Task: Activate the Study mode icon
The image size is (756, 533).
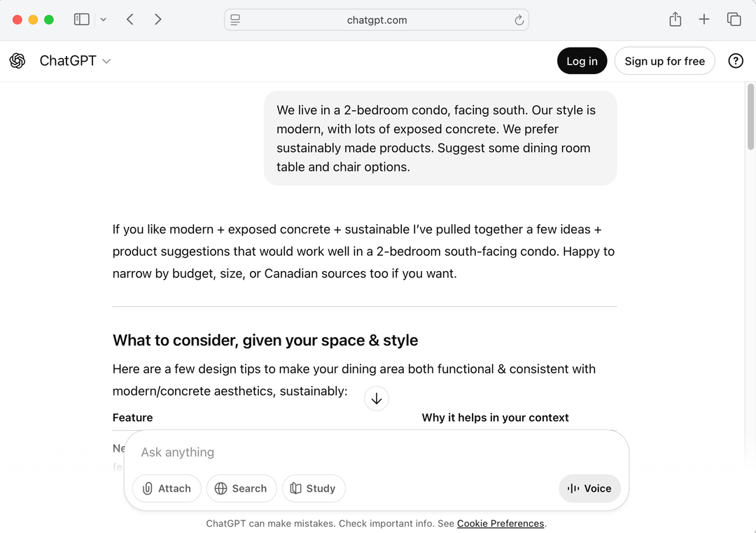Action: pyautogui.click(x=297, y=488)
